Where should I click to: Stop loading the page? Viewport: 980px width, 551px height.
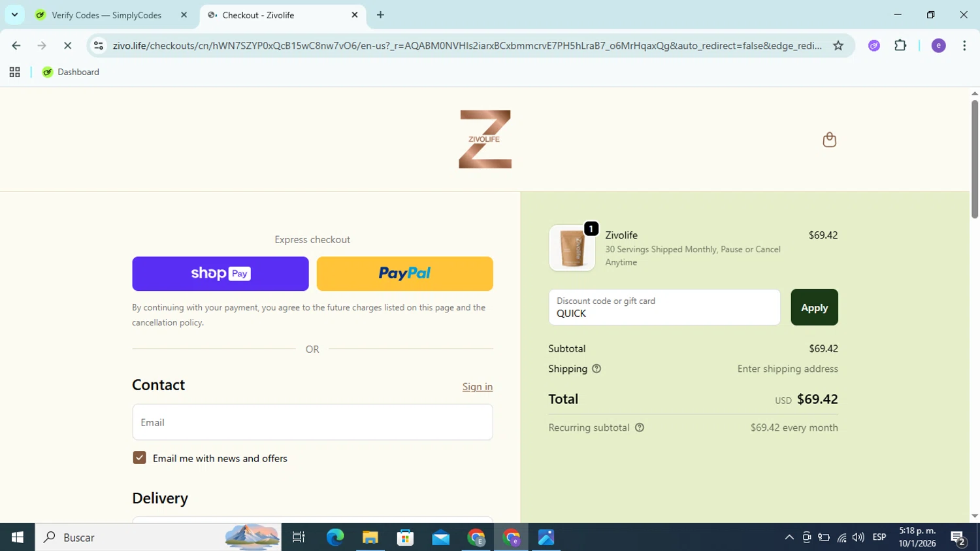tap(67, 46)
